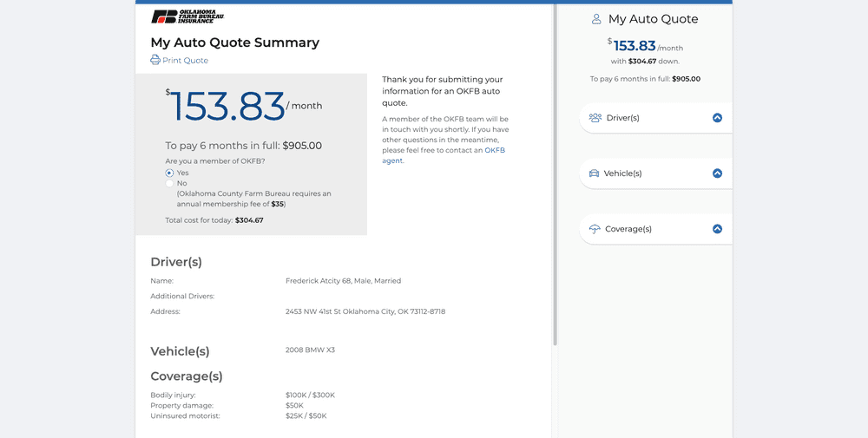Click the drivers group icon in sidebar

coord(595,118)
